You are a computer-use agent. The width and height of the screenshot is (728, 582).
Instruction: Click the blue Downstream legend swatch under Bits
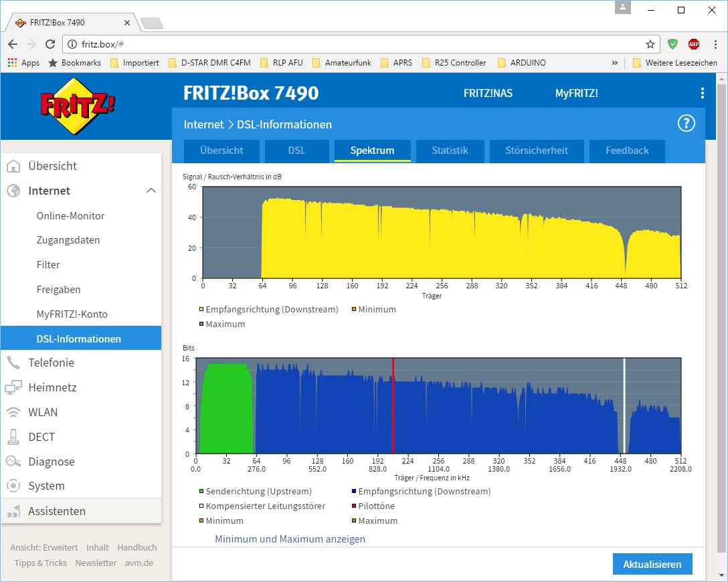(354, 491)
